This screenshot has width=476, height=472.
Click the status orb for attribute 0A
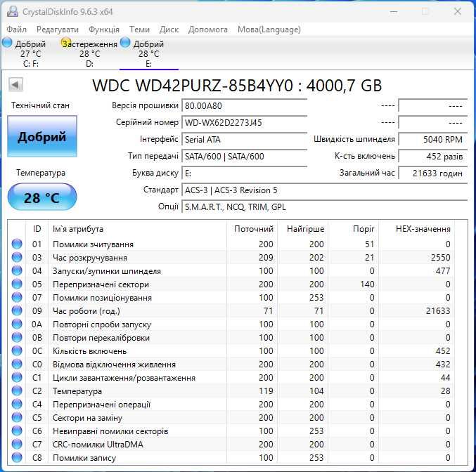(x=17, y=324)
